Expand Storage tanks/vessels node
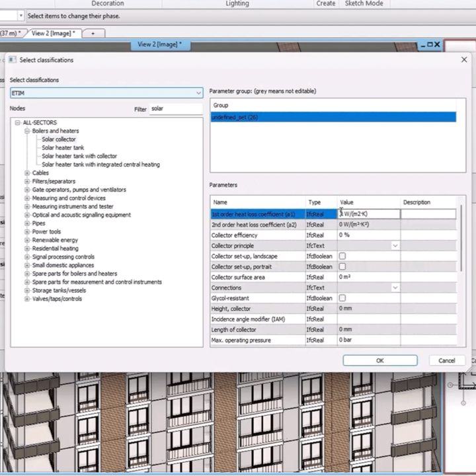 [x=27, y=290]
